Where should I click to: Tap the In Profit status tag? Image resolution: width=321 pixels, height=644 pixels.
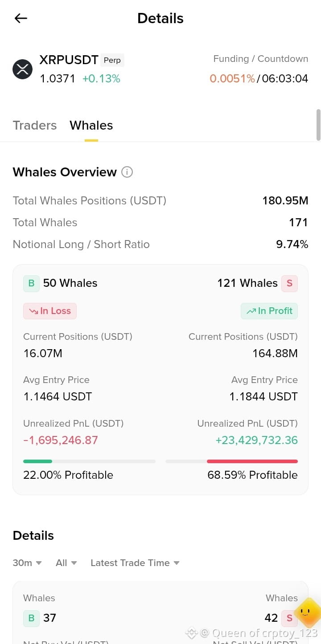click(x=269, y=311)
